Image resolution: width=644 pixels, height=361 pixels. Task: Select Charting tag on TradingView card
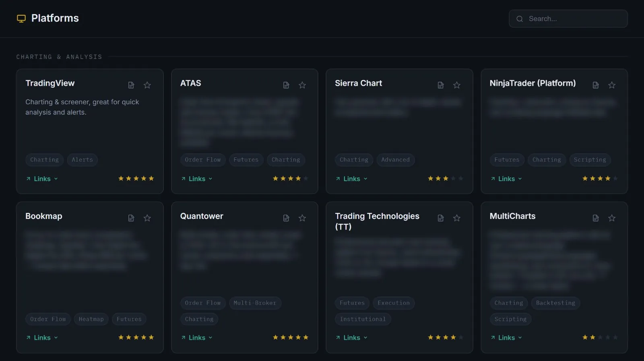44,160
